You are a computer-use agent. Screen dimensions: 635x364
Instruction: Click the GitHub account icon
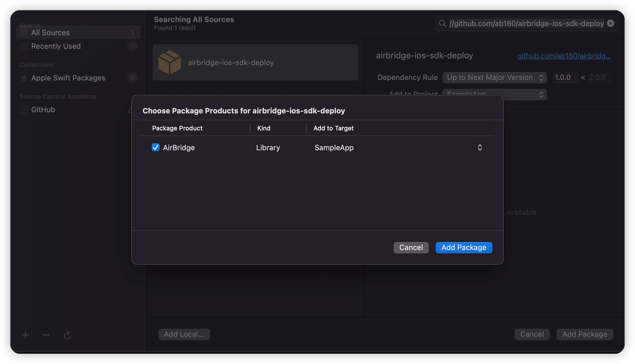click(x=24, y=109)
